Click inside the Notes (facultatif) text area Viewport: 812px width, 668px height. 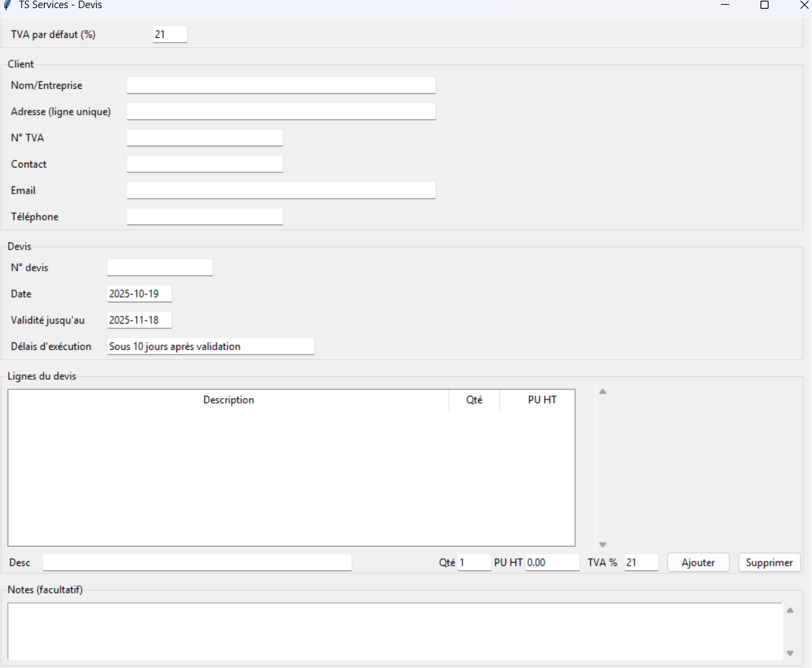click(393, 631)
